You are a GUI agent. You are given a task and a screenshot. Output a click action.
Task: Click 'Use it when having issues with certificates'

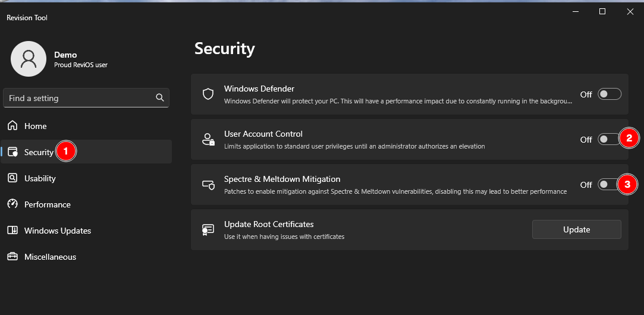(284, 237)
